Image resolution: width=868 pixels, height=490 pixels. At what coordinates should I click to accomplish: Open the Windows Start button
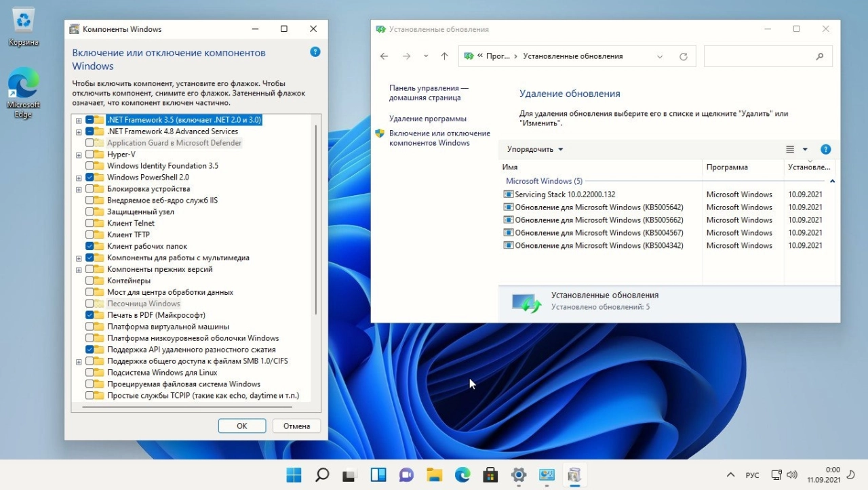(x=294, y=475)
